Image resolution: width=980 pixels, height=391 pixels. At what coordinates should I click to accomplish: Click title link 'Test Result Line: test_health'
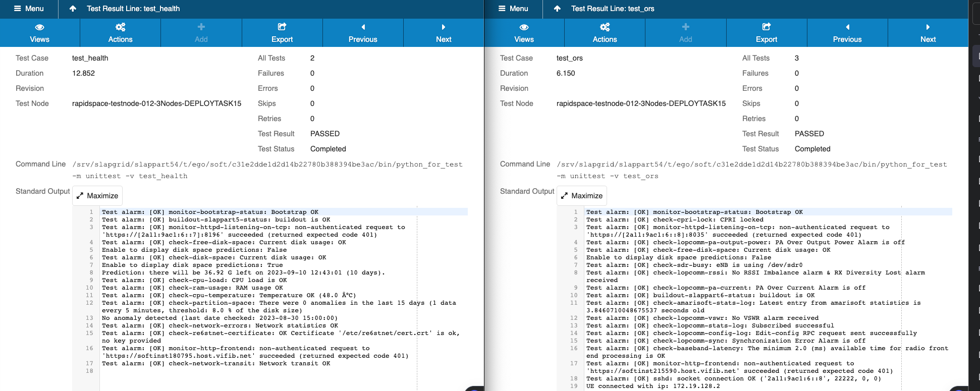133,9
